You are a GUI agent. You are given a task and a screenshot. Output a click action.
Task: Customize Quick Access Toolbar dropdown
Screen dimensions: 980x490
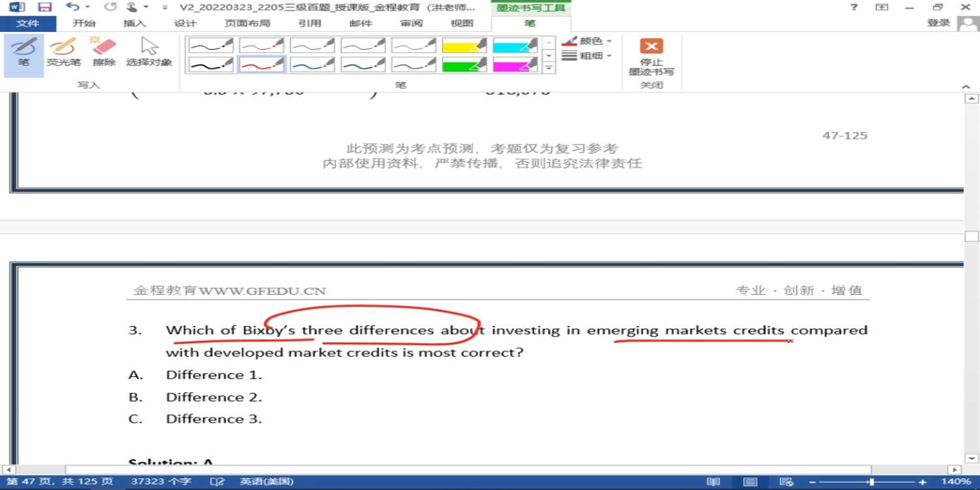[165, 7]
